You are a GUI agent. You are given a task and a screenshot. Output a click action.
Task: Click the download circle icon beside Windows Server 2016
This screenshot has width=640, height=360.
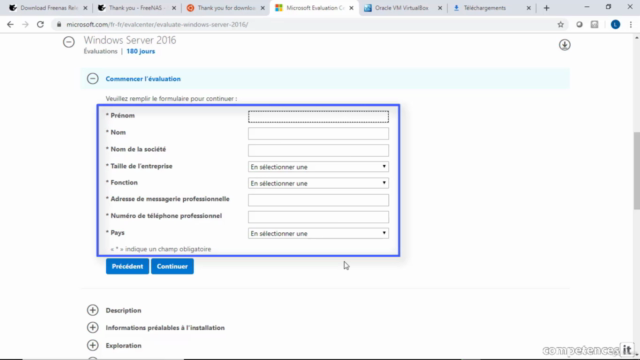click(564, 45)
